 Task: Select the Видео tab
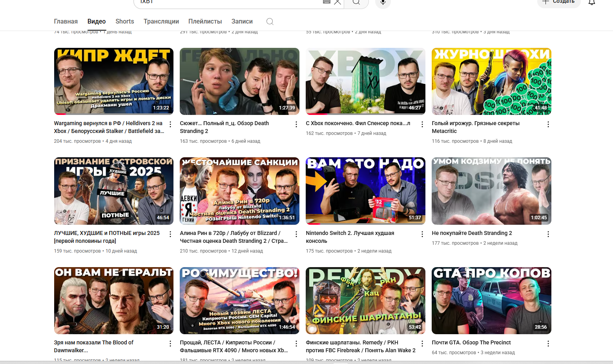[97, 22]
